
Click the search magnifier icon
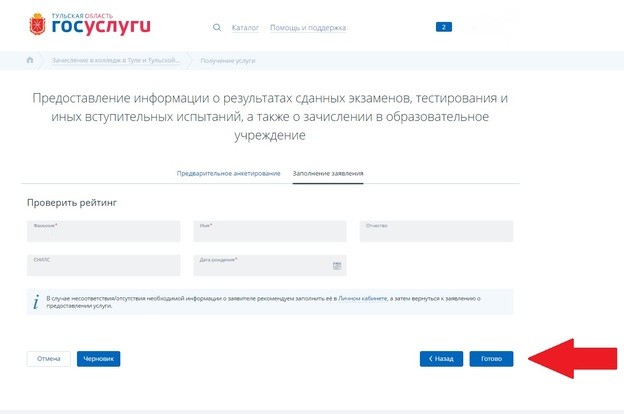pos(216,27)
